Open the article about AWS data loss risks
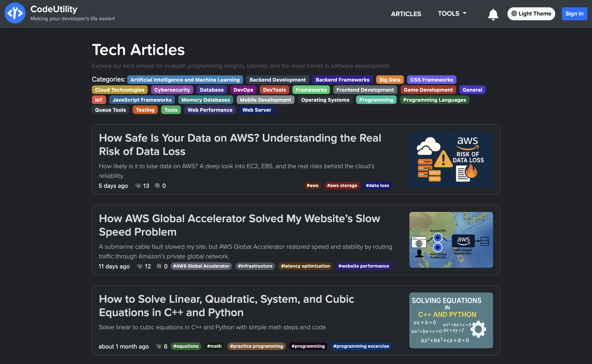The image size is (592, 364). [240, 144]
